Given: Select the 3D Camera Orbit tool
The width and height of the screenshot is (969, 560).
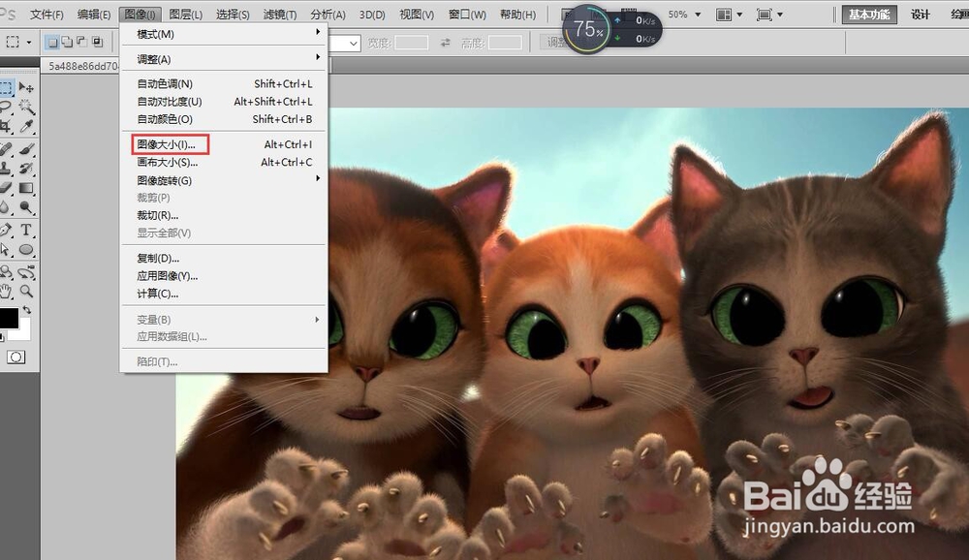Looking at the screenshot, I should [26, 272].
